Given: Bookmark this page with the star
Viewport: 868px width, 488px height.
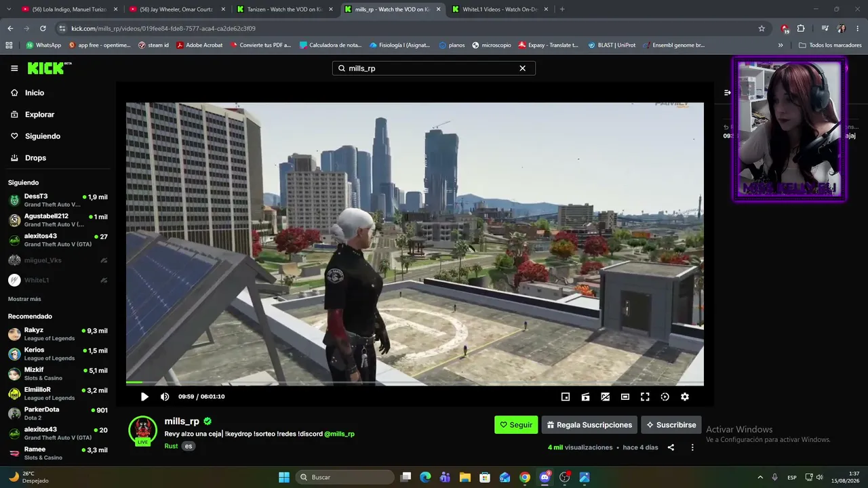Looking at the screenshot, I should click(x=762, y=28).
